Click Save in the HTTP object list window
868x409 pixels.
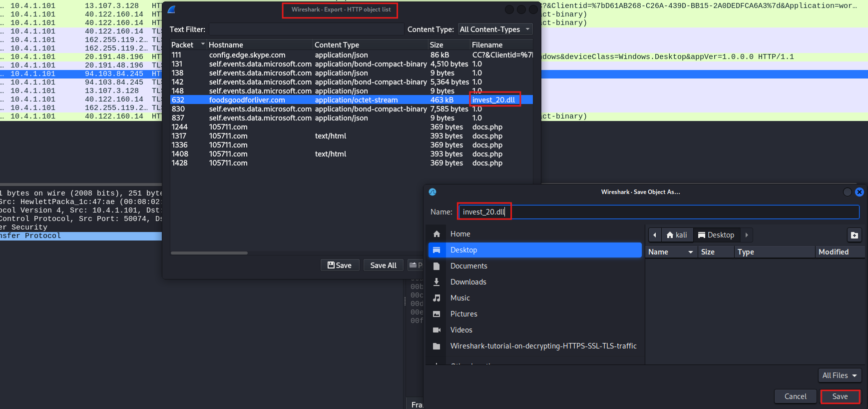pos(340,265)
